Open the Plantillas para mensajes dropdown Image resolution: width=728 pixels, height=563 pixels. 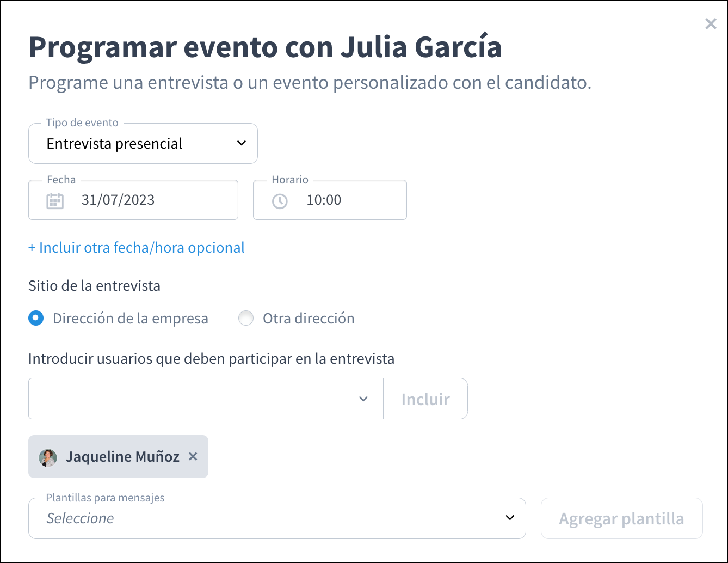click(x=277, y=518)
